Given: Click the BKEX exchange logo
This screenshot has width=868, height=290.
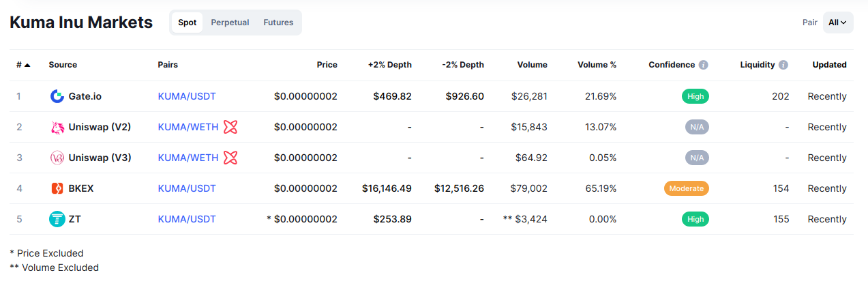Looking at the screenshot, I should tap(57, 188).
